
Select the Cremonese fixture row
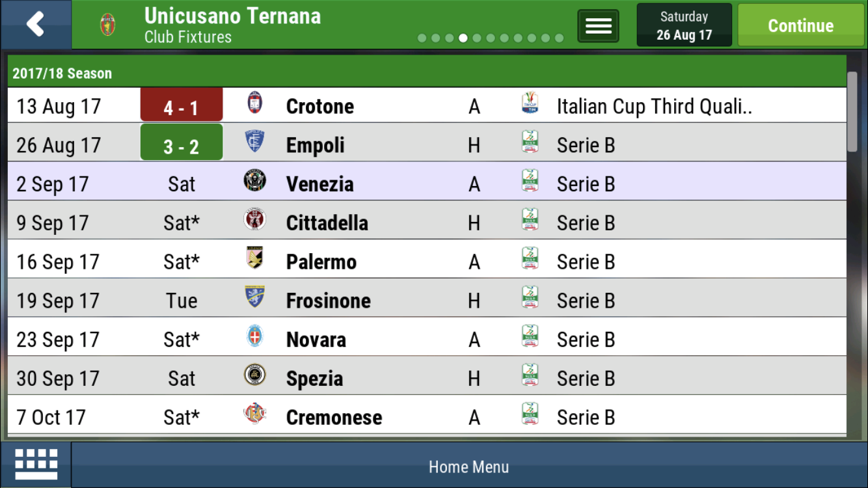click(x=427, y=416)
